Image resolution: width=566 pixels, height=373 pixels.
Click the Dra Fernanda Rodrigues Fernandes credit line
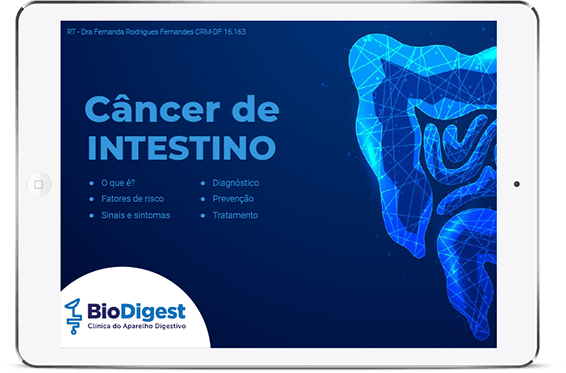tap(156, 32)
